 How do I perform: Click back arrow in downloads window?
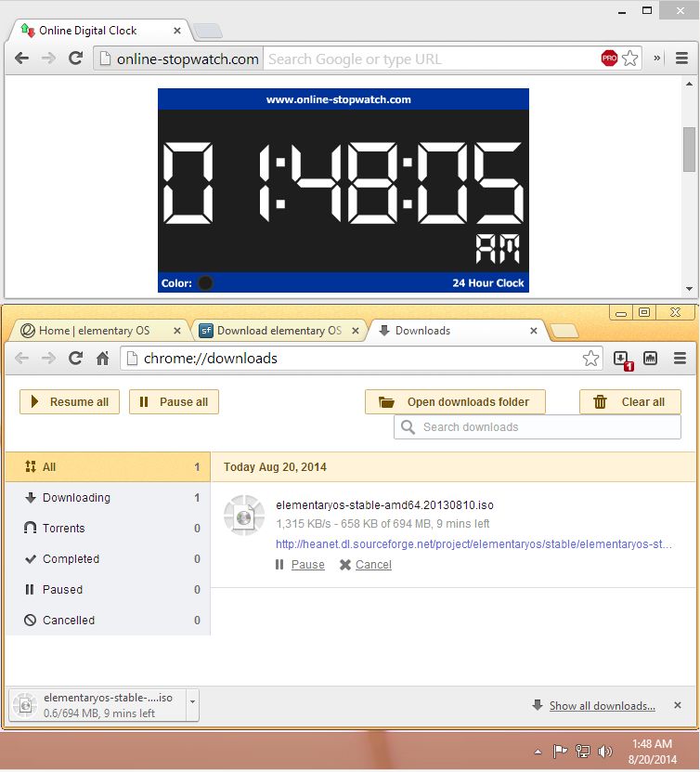(x=21, y=358)
